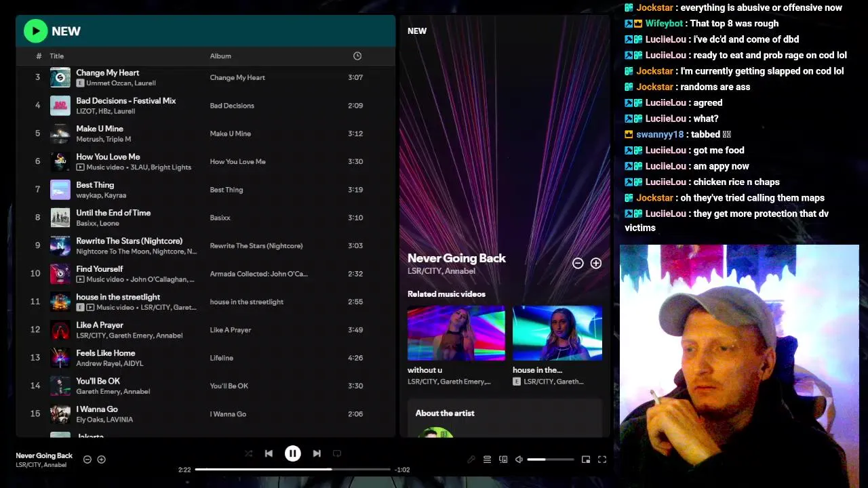The image size is (868, 488).
Task: Skip to the previous track
Action: pyautogui.click(x=269, y=453)
